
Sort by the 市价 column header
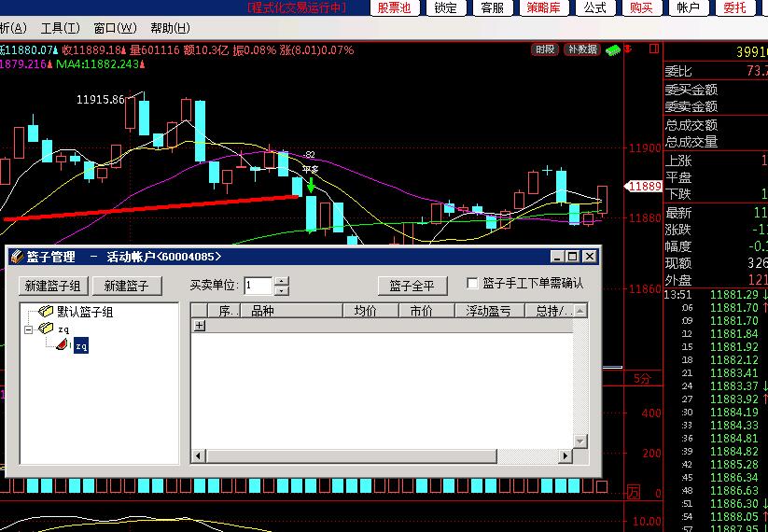(x=426, y=311)
